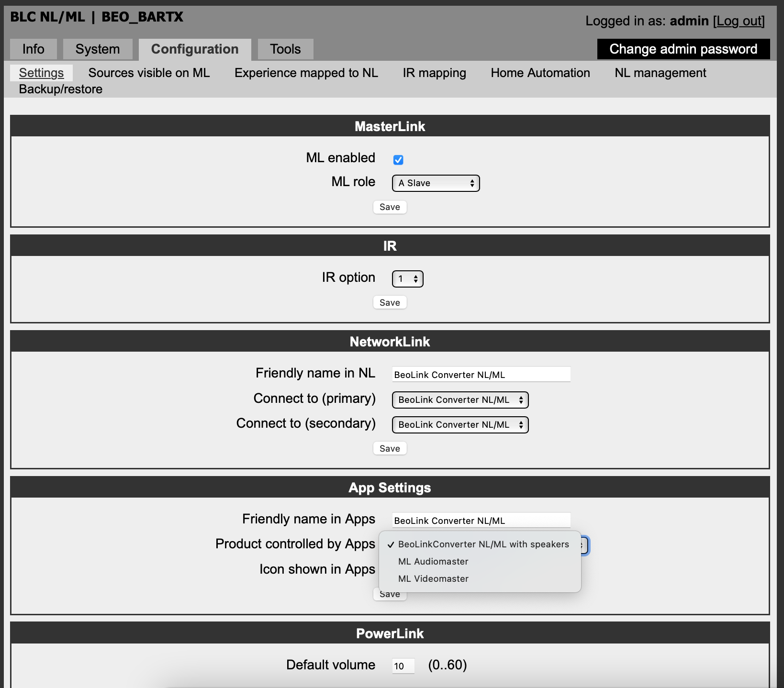Save the MasterLink settings

pyautogui.click(x=390, y=207)
